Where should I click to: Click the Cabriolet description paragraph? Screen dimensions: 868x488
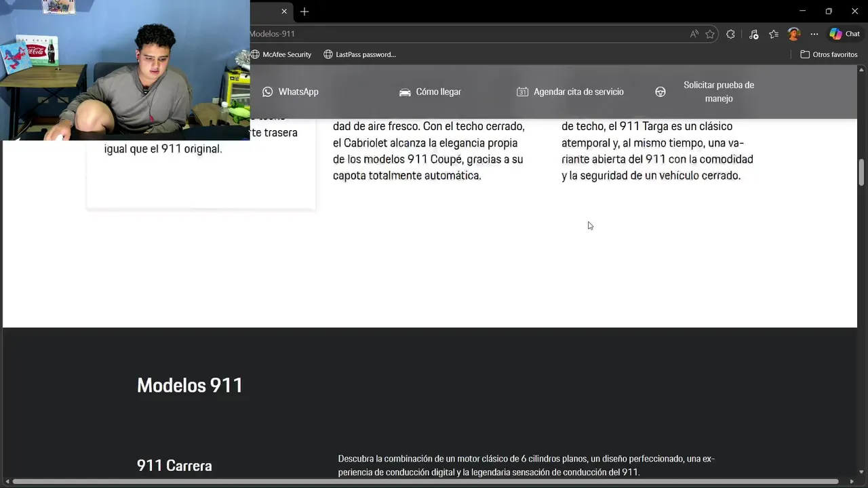429,151
